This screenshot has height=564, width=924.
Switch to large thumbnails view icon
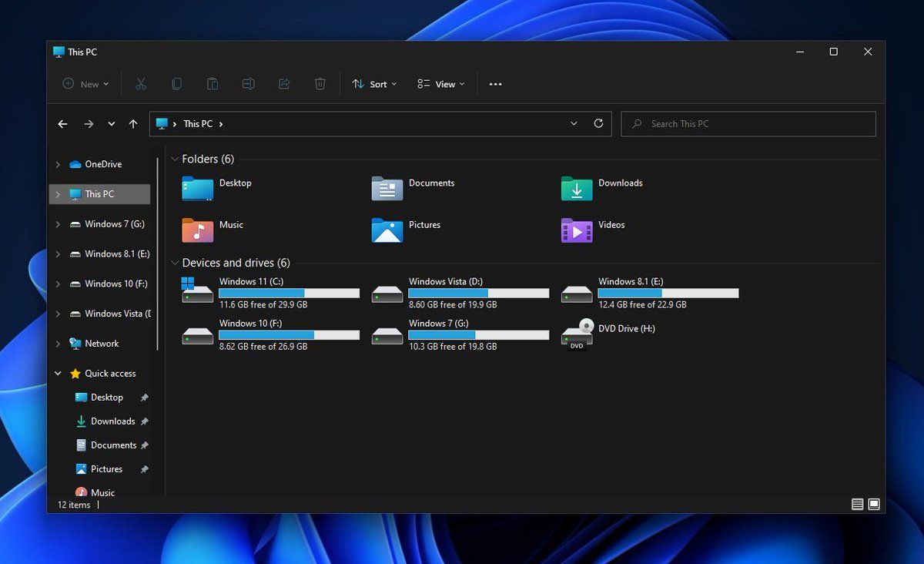(x=874, y=504)
